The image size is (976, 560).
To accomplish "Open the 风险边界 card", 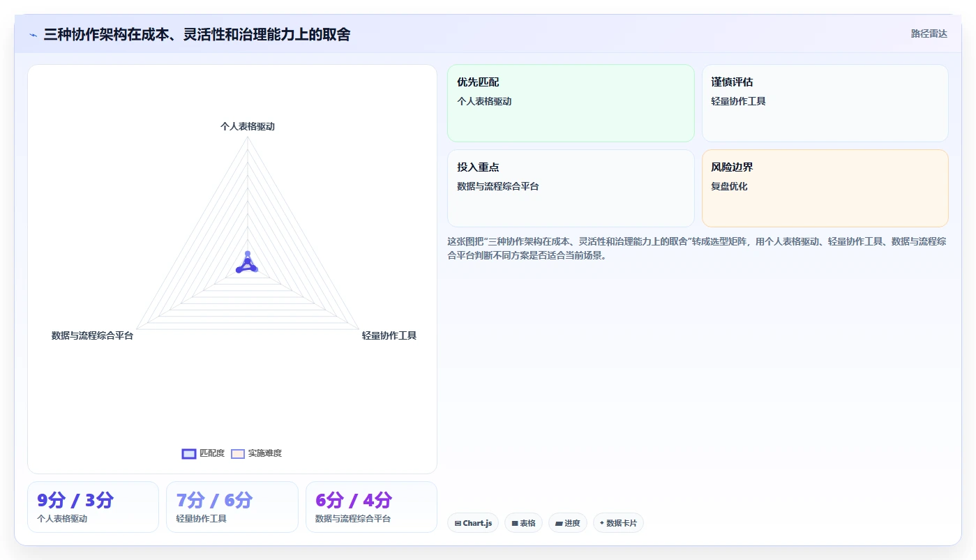I will point(825,188).
